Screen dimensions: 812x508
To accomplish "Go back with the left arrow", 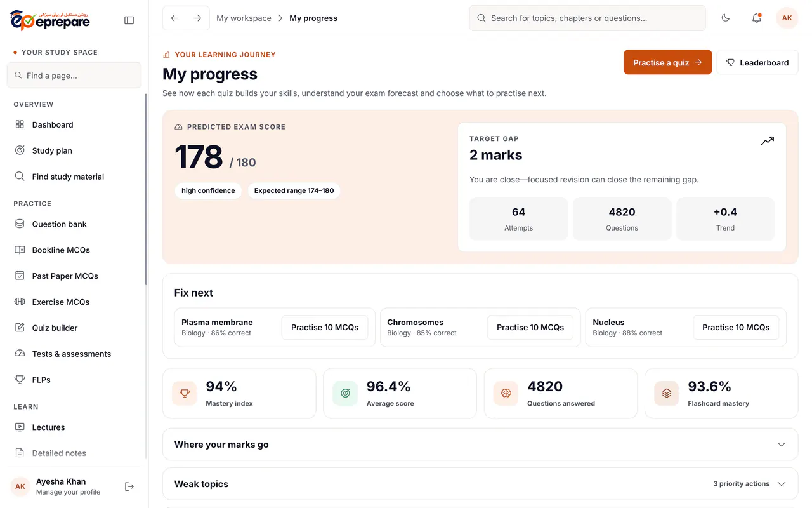I will click(x=175, y=18).
